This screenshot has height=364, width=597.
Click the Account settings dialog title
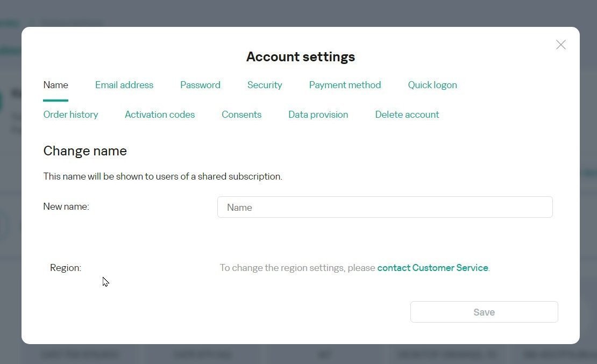tap(301, 57)
